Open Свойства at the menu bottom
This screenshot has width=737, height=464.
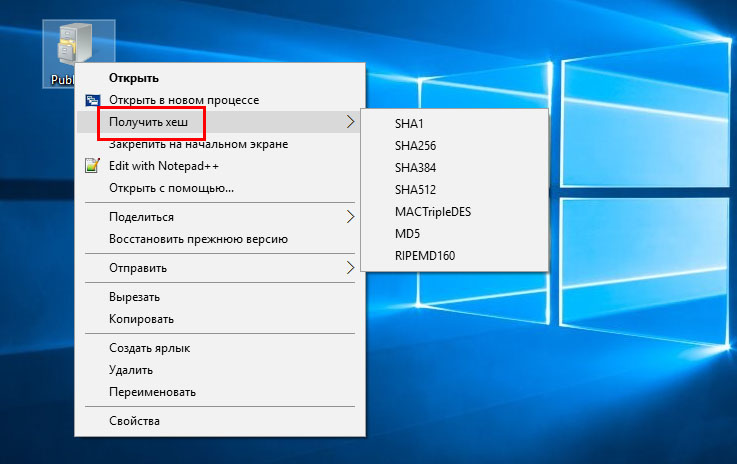[134, 421]
